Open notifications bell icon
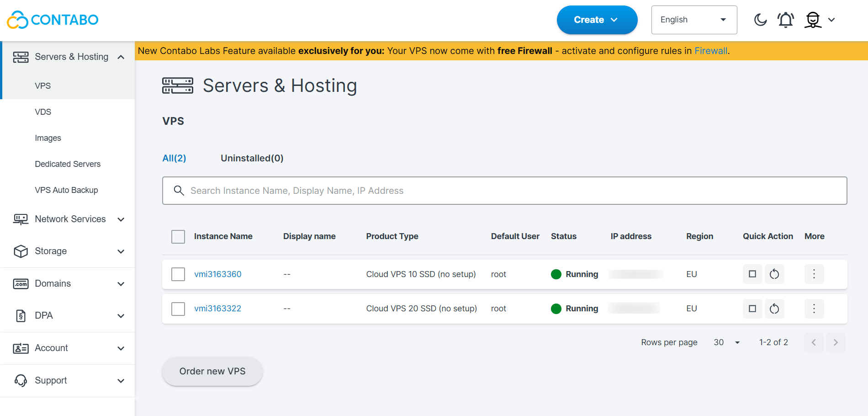Image resolution: width=868 pixels, height=416 pixels. 786,20
